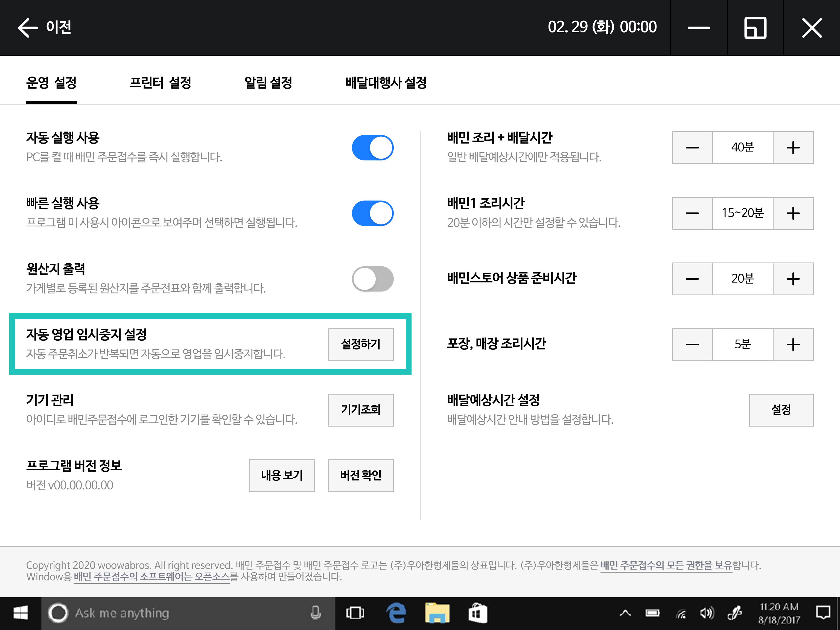
Task: Show hidden system tray icons
Action: pos(625,613)
